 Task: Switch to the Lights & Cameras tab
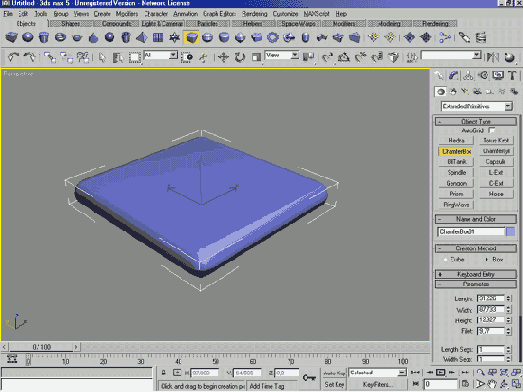[162, 24]
